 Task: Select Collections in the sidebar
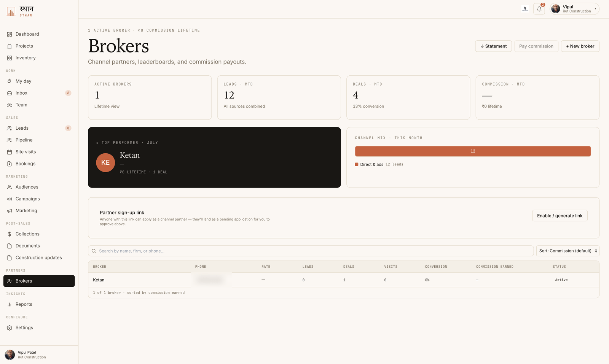coord(39,234)
